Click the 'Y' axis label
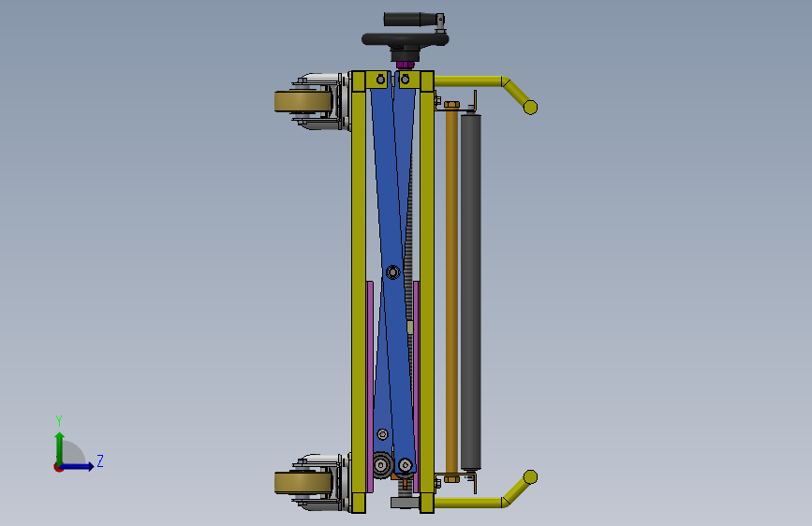The image size is (812, 526). (59, 420)
